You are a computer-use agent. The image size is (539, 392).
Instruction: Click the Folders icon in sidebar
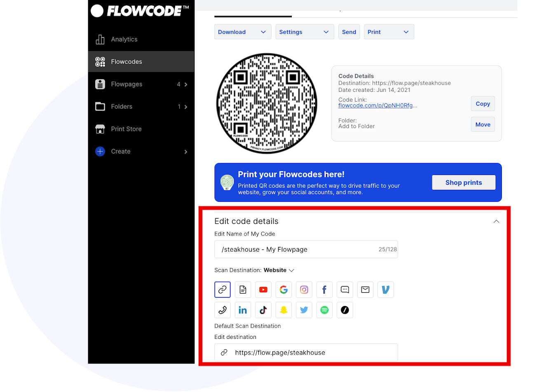100,107
